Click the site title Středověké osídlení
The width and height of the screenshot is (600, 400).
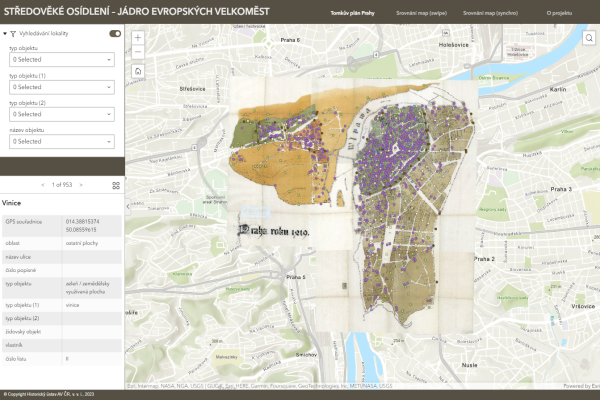coord(137,11)
